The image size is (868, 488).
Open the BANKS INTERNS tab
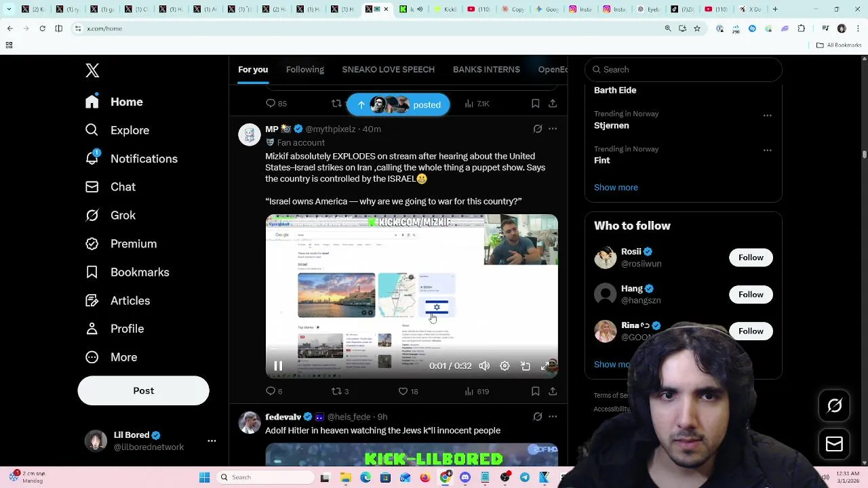(486, 69)
